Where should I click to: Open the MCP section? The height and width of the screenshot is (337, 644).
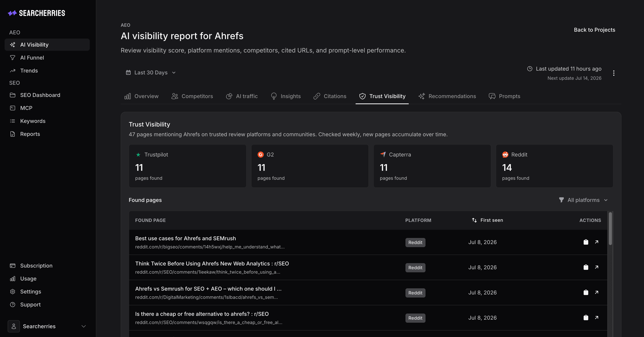(x=47, y=108)
